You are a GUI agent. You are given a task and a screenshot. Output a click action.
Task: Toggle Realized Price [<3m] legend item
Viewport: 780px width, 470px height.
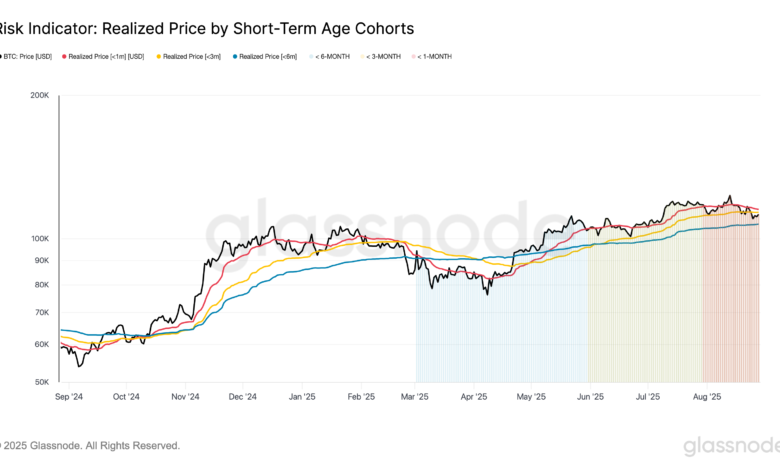192,56
